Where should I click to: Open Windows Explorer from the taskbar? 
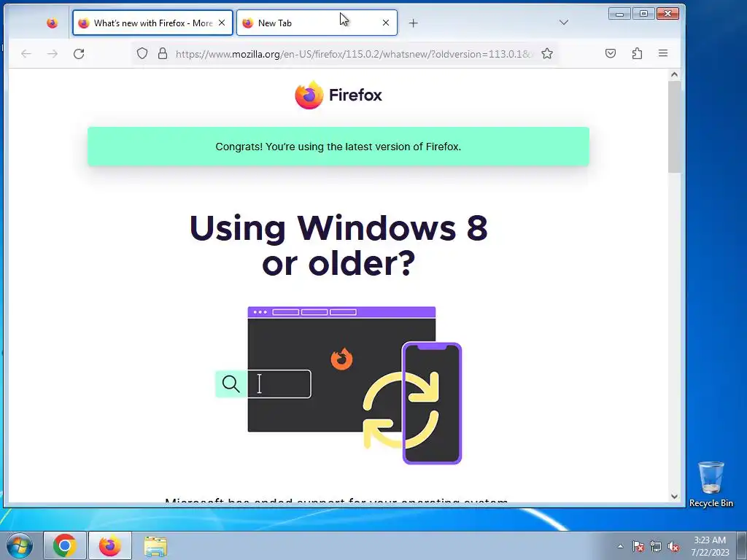click(155, 546)
